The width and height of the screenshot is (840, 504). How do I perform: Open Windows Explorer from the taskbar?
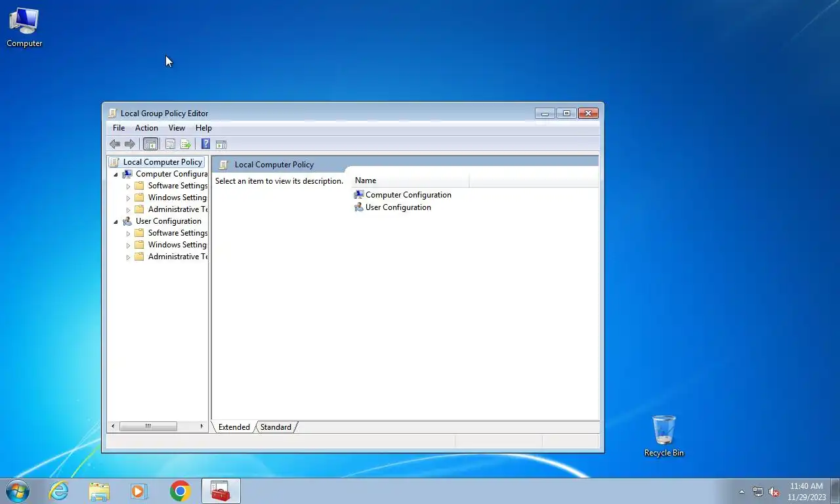99,491
